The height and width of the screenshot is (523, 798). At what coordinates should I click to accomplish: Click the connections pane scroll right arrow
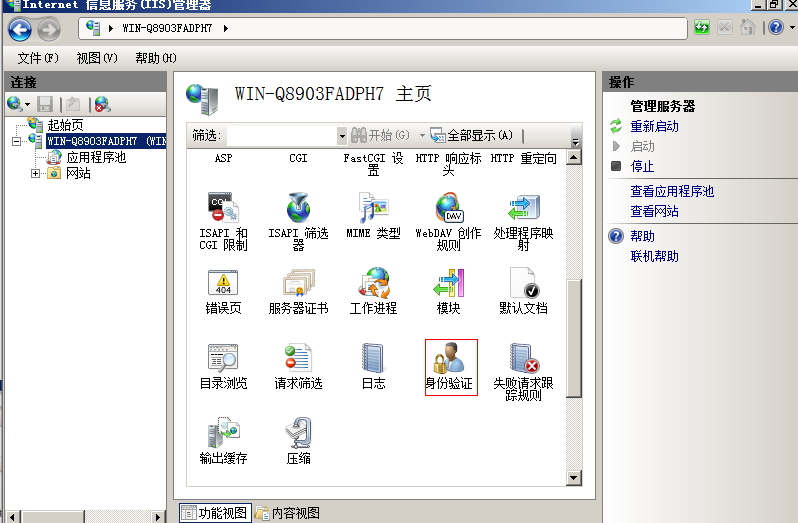tap(158, 516)
